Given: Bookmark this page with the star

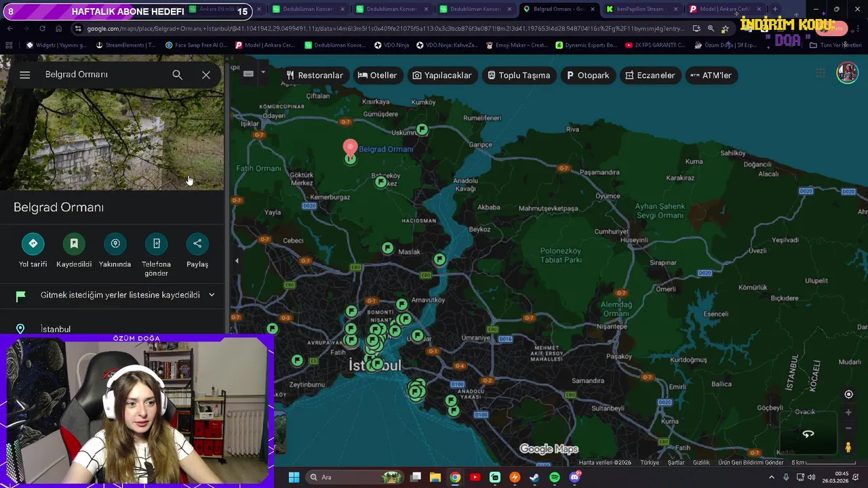Looking at the screenshot, I should 725,28.
